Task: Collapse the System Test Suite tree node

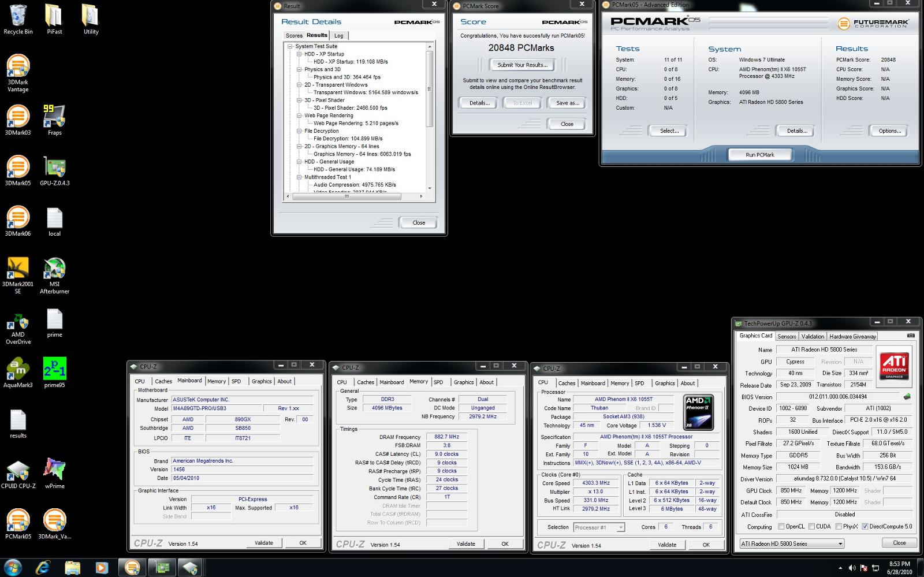Action: (290, 46)
